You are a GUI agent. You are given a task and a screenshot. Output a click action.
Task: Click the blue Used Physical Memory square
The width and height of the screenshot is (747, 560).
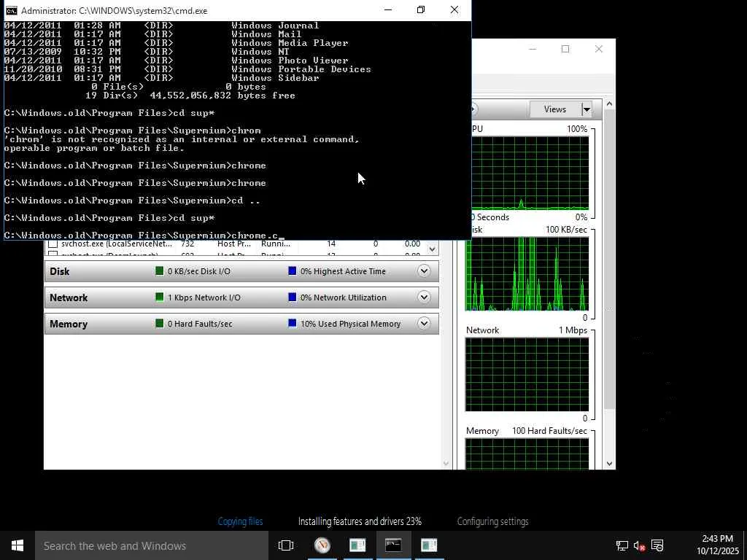coord(293,323)
